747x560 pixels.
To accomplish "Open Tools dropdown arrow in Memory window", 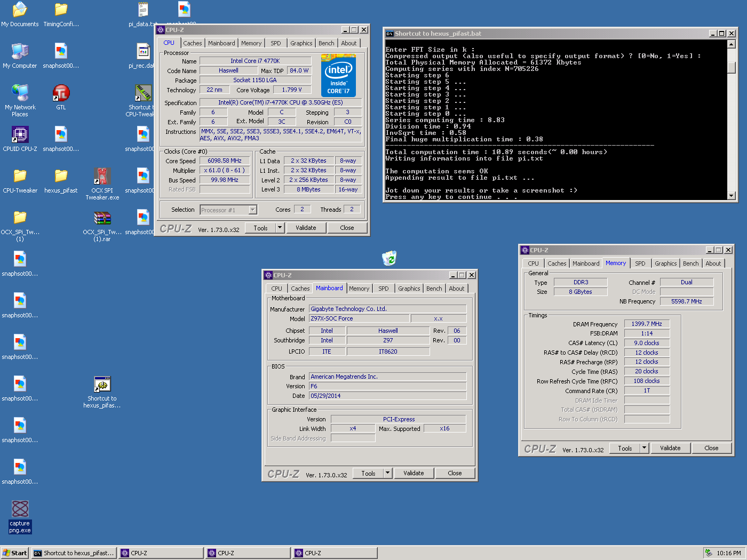I will 644,448.
